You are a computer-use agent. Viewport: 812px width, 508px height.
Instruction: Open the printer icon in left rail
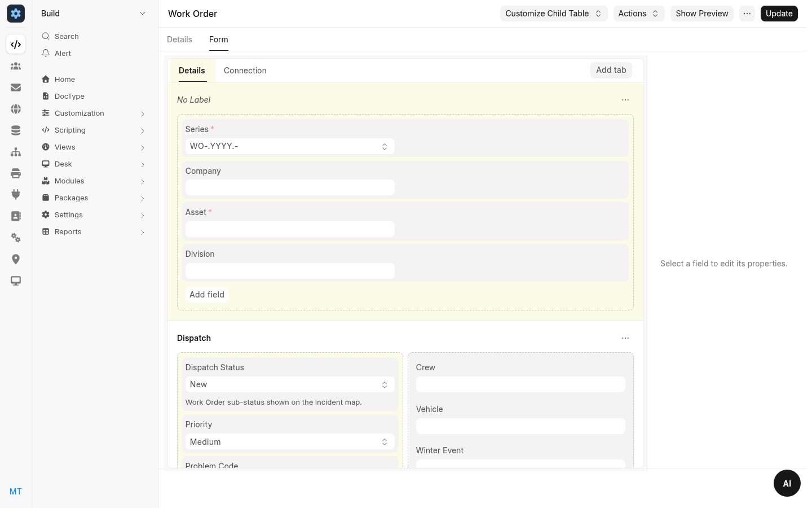[x=16, y=173]
